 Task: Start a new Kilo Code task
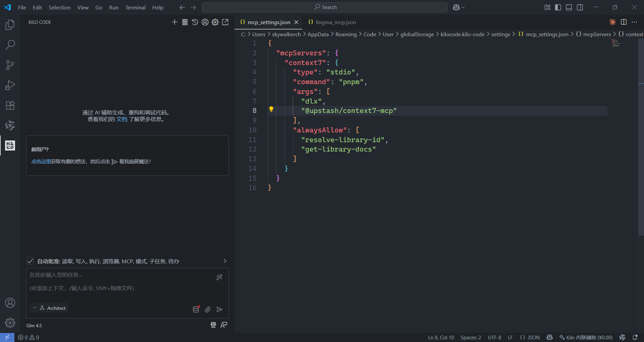click(174, 22)
